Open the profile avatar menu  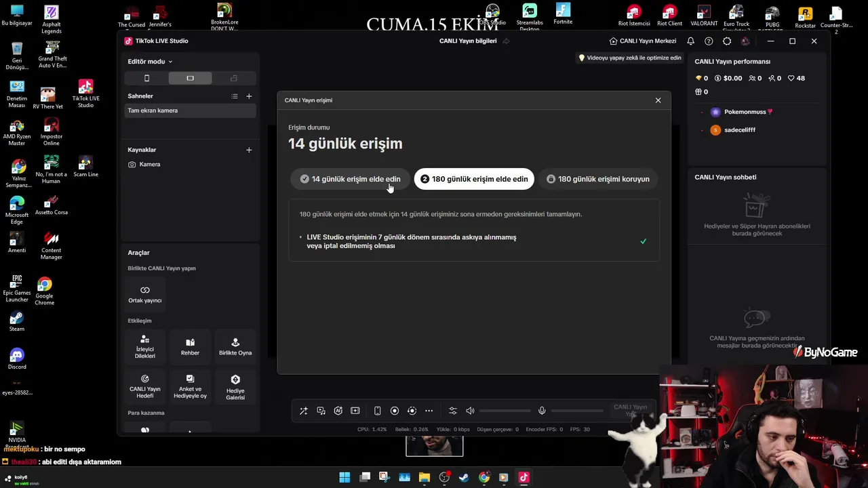click(x=745, y=41)
